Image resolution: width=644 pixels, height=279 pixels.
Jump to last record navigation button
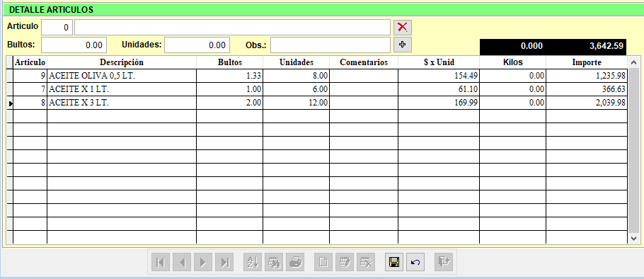[224, 262]
